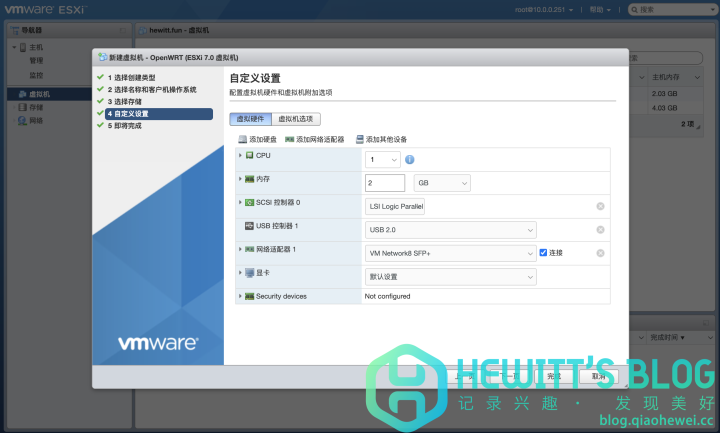The height and width of the screenshot is (433, 720).
Task: Open the VM Network8 SFP+ network dropdown
Action: tap(450, 253)
